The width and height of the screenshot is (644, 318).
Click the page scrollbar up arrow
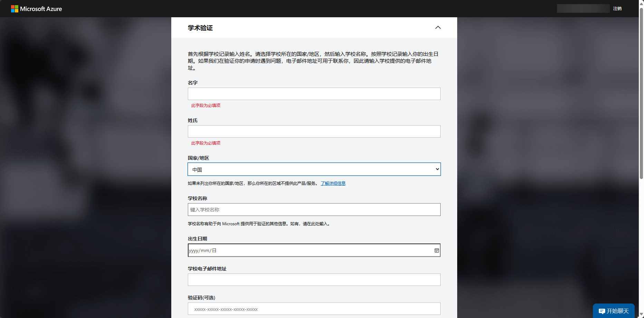(641, 3)
